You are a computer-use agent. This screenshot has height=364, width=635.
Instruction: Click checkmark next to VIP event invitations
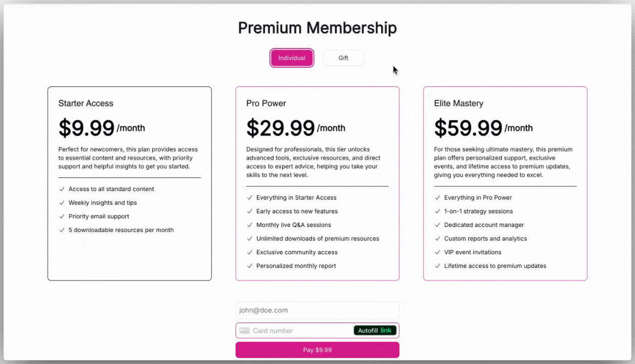click(x=437, y=252)
